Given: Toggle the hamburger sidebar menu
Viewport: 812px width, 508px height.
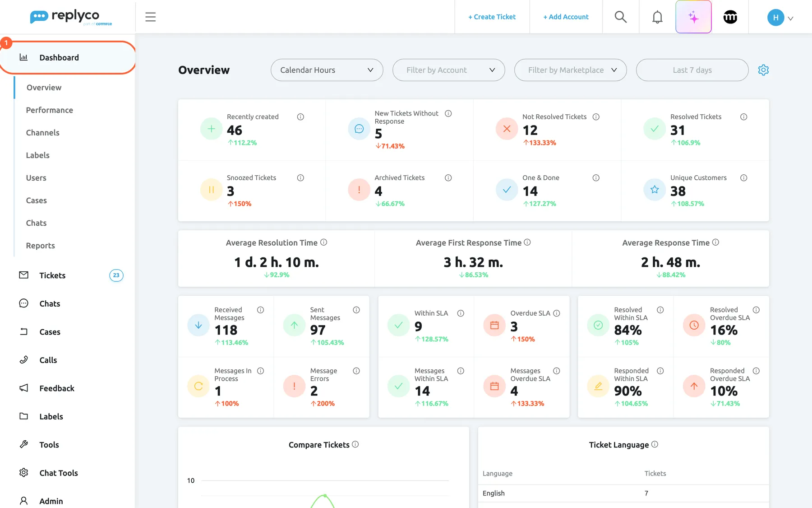Looking at the screenshot, I should click(x=150, y=17).
